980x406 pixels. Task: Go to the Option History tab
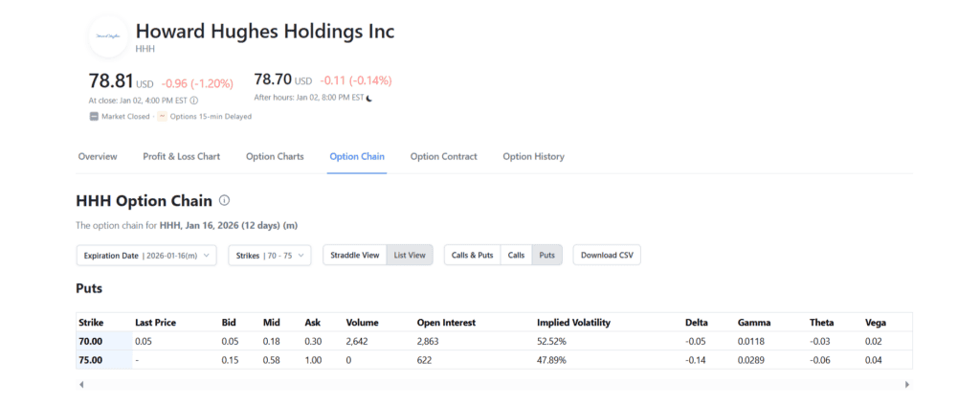click(533, 156)
